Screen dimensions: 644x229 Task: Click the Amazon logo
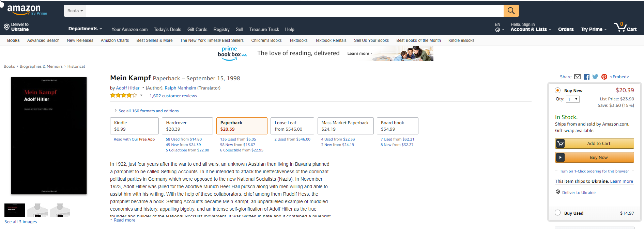coord(24,10)
